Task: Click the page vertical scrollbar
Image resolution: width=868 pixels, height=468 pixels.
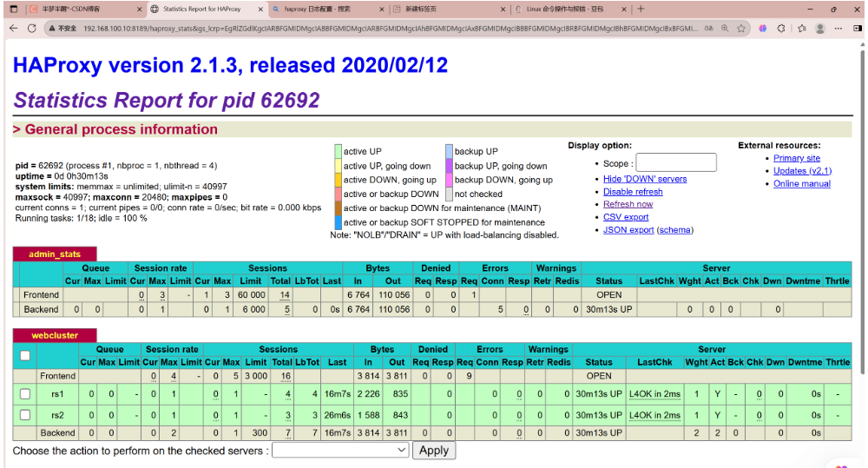Action: click(863, 210)
